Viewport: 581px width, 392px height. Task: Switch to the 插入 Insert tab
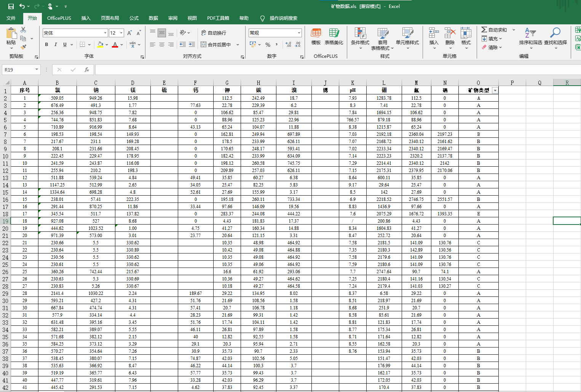86,18
